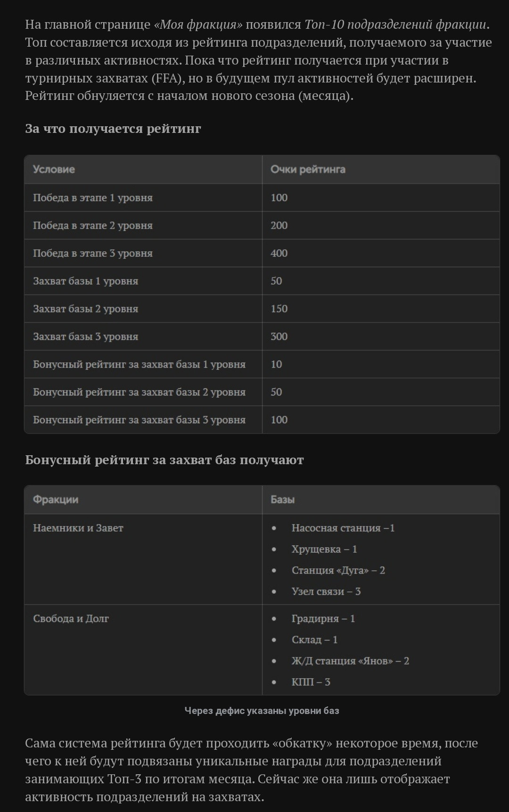Click the 'Свобода и Долг' cell

click(x=143, y=650)
